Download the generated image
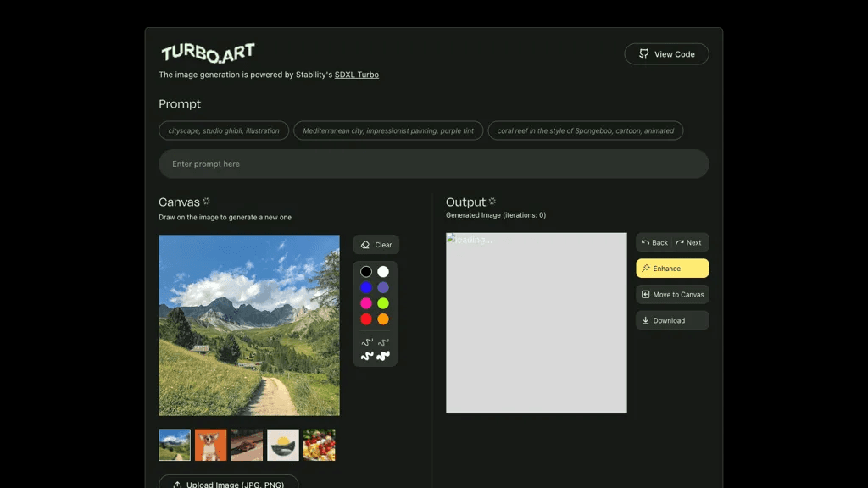 (672, 320)
